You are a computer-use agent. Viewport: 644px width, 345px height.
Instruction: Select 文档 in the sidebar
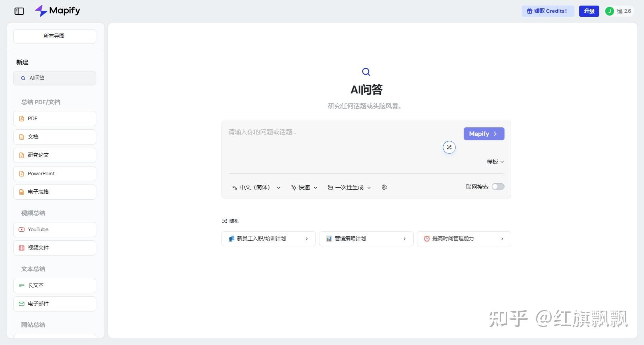pos(55,137)
